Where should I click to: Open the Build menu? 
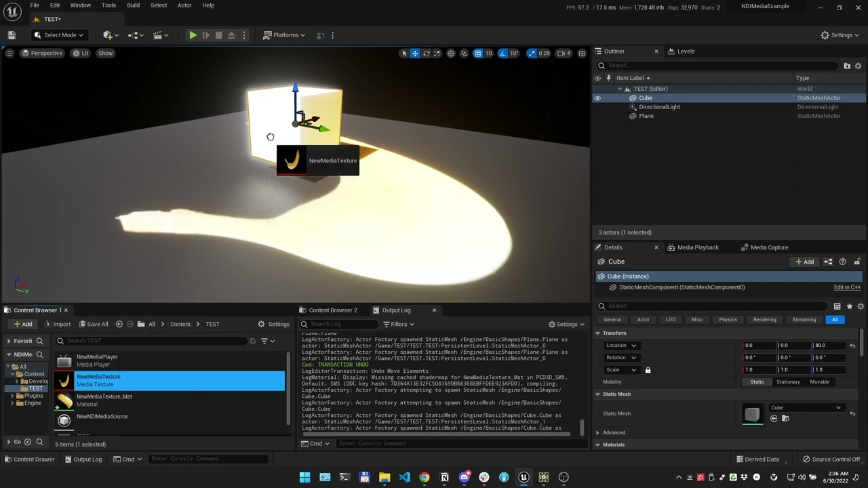(133, 5)
